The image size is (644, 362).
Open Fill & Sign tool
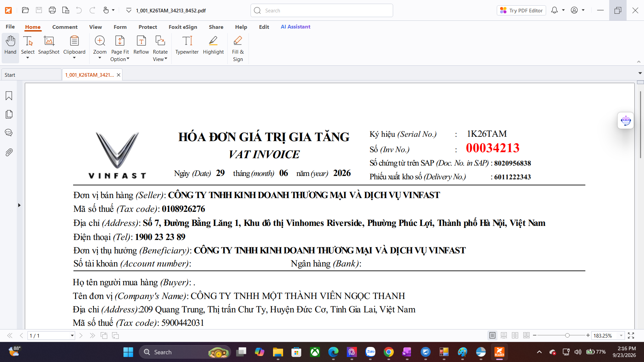(238, 49)
